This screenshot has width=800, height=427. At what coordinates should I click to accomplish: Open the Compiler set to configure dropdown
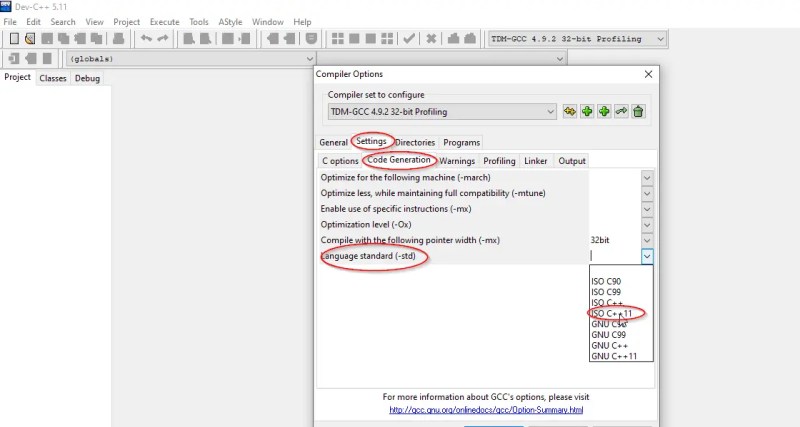(442, 111)
